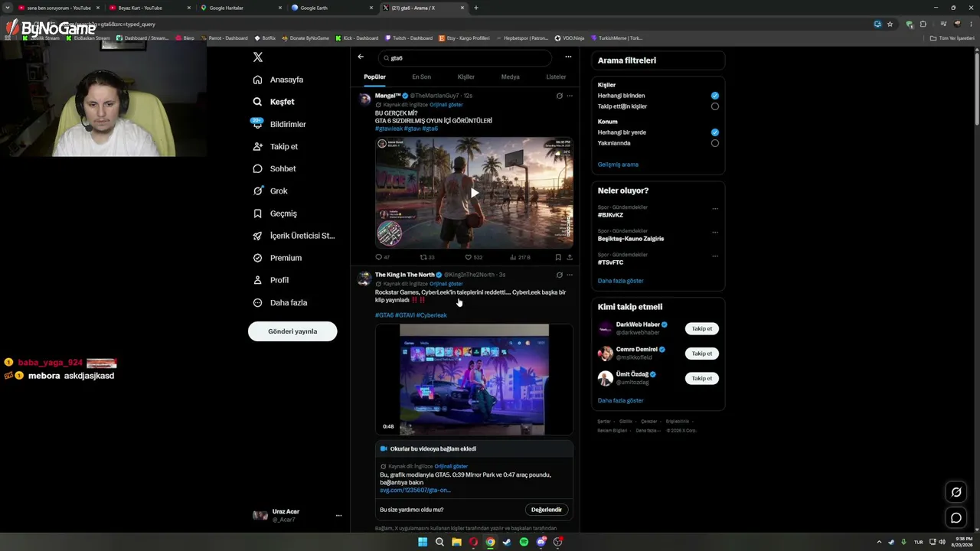Select Yakınlarında radio option

(x=714, y=143)
